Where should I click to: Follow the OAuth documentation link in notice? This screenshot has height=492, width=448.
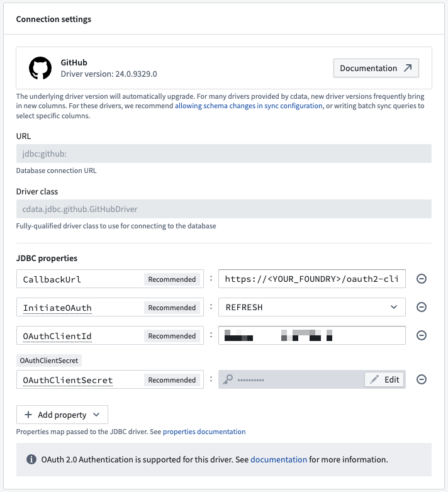point(279,460)
